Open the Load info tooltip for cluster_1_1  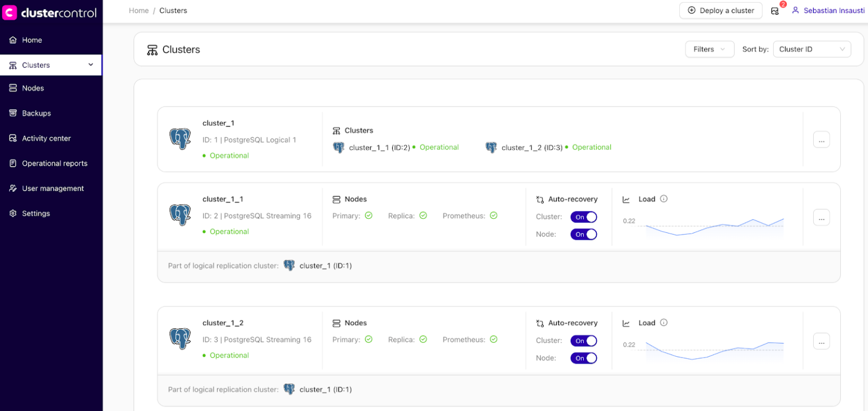(x=663, y=198)
